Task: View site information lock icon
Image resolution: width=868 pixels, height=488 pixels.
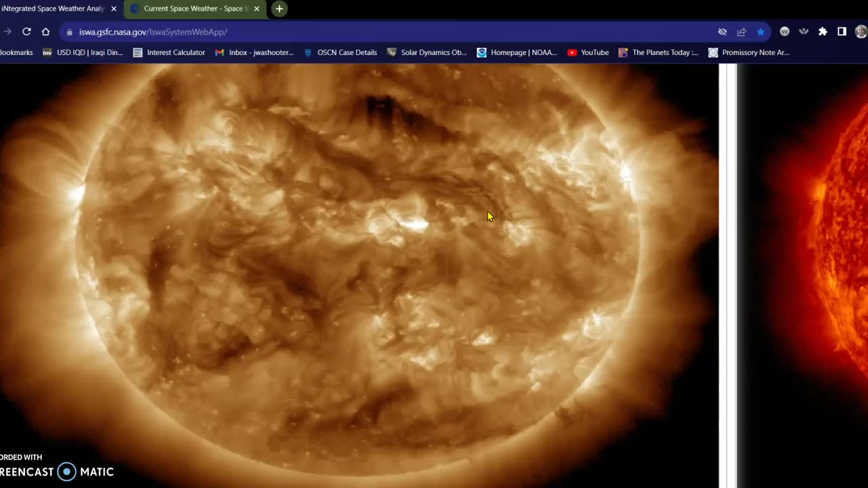Action: pyautogui.click(x=70, y=32)
